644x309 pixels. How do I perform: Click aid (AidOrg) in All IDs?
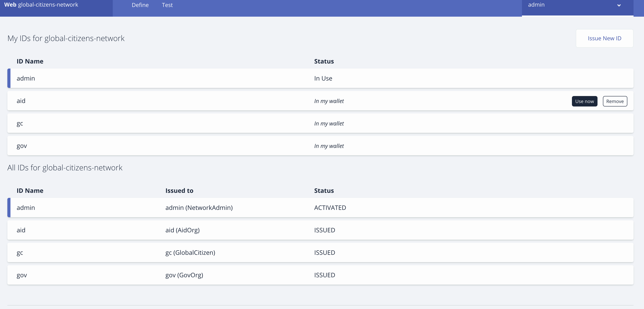point(182,230)
